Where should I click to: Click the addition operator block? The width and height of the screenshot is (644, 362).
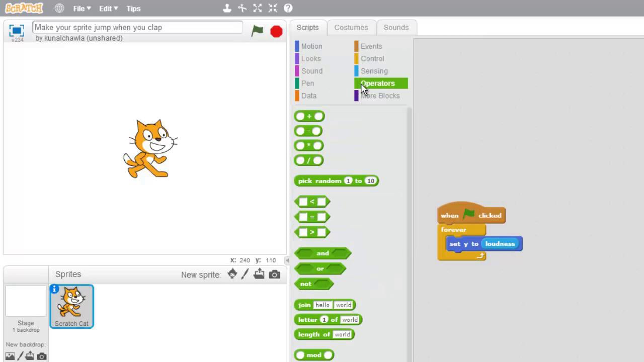309,116
